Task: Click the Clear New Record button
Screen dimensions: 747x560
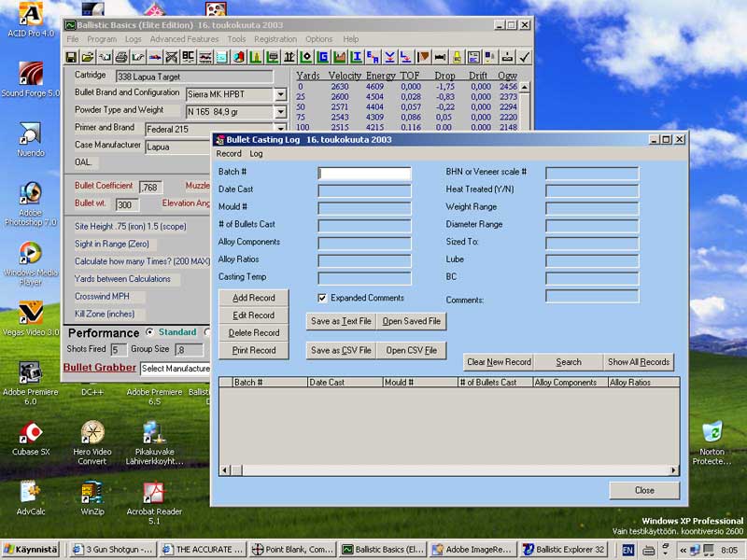Action: [499, 362]
